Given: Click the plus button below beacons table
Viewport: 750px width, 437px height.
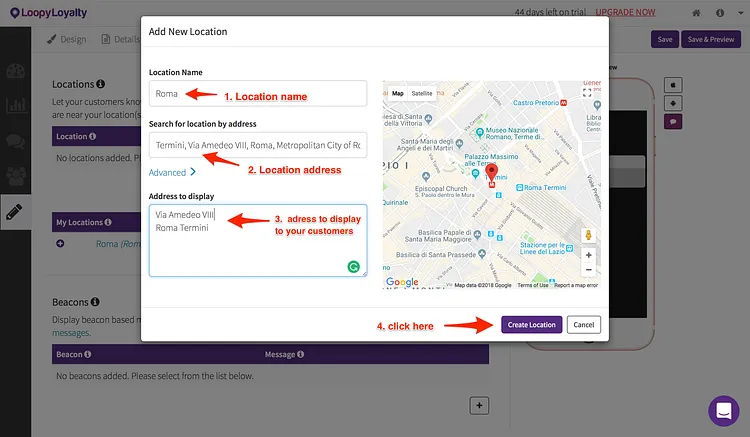Looking at the screenshot, I should click(x=479, y=406).
